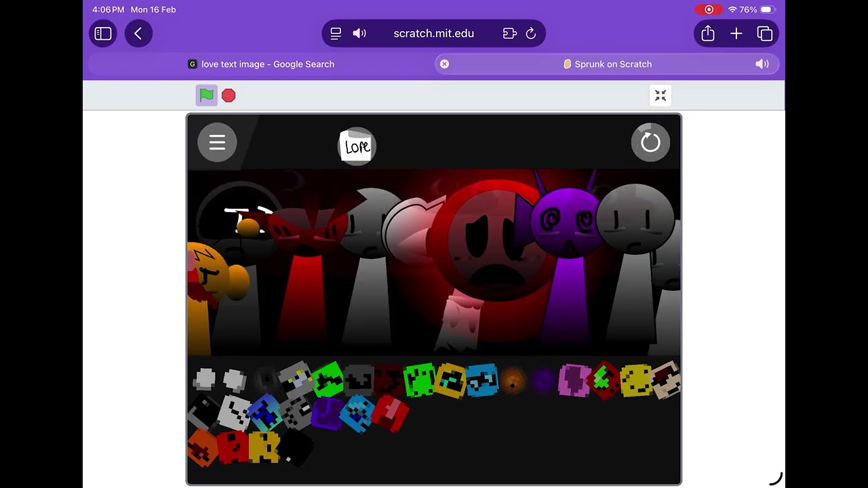The image size is (868, 488).
Task: Select the gold icon with cyan eyes
Action: point(450,380)
